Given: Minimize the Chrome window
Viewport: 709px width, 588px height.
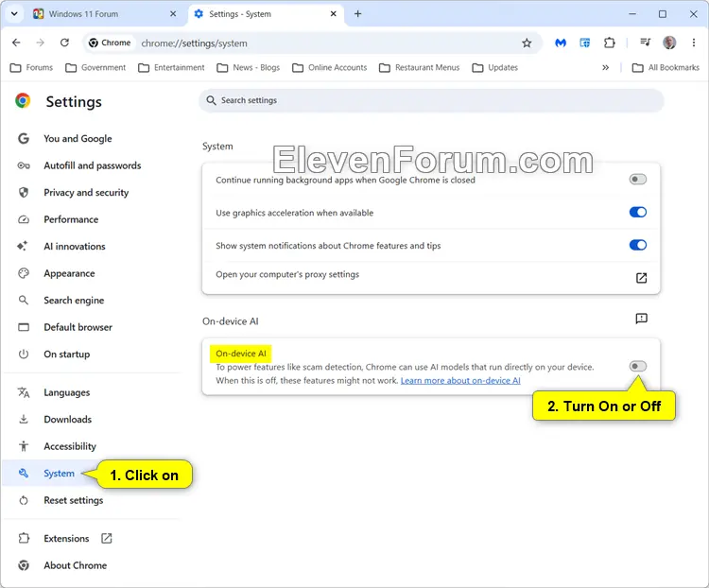Looking at the screenshot, I should click(x=632, y=14).
